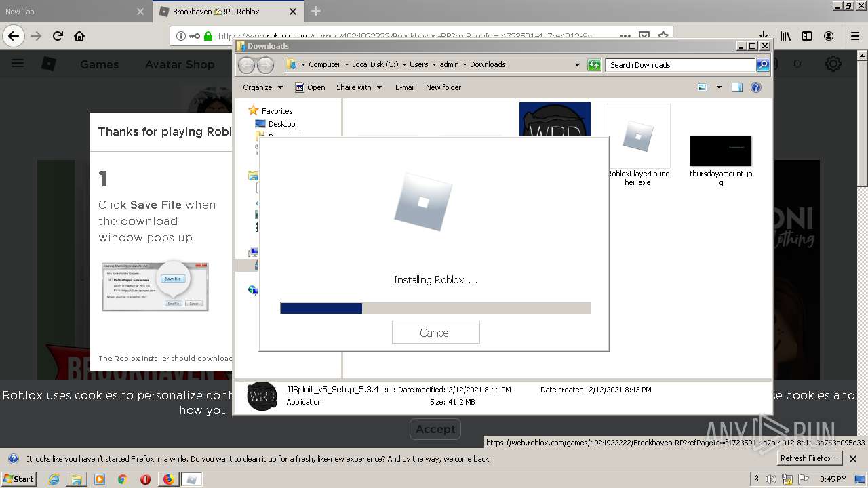This screenshot has width=868, height=488.
Task: Open volume control in system tray
Action: point(771,479)
